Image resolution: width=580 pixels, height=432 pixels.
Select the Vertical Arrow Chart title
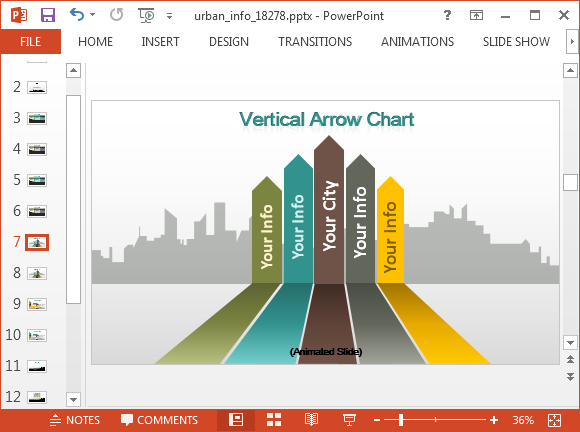[x=327, y=119]
